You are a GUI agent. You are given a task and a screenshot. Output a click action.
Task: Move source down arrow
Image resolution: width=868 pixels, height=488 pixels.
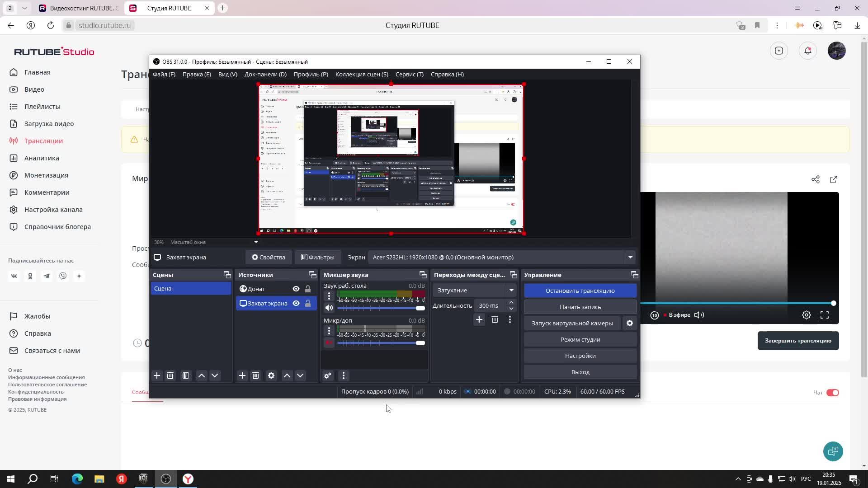[300, 375]
